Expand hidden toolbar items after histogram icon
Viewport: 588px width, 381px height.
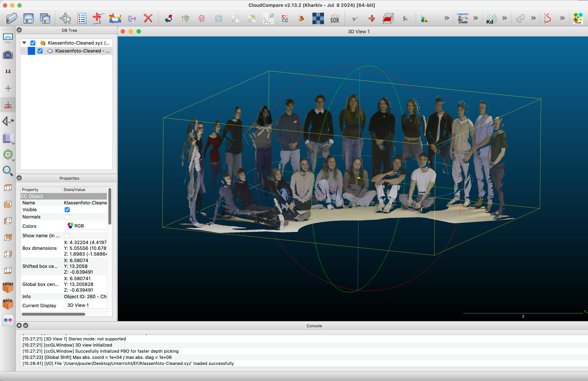click(446, 19)
